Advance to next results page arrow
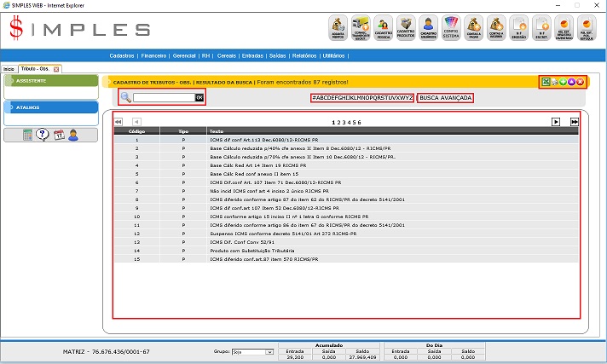 [x=556, y=122]
